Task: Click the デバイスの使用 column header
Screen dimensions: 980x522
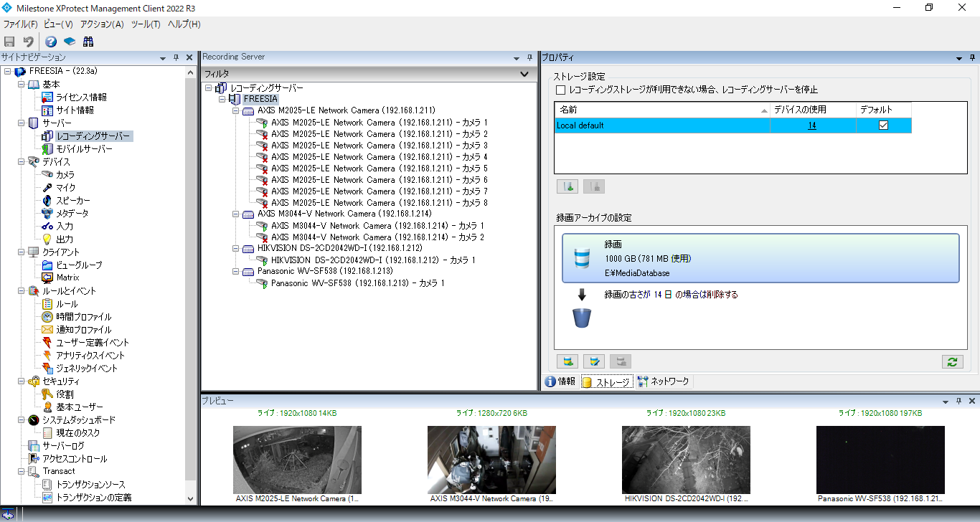Action: coord(813,110)
